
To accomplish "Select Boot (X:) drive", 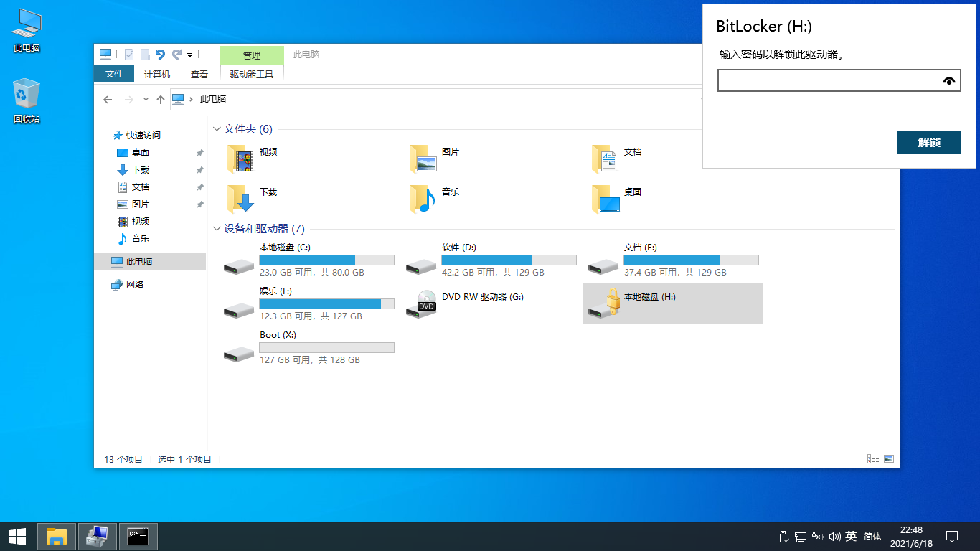I will pos(307,347).
